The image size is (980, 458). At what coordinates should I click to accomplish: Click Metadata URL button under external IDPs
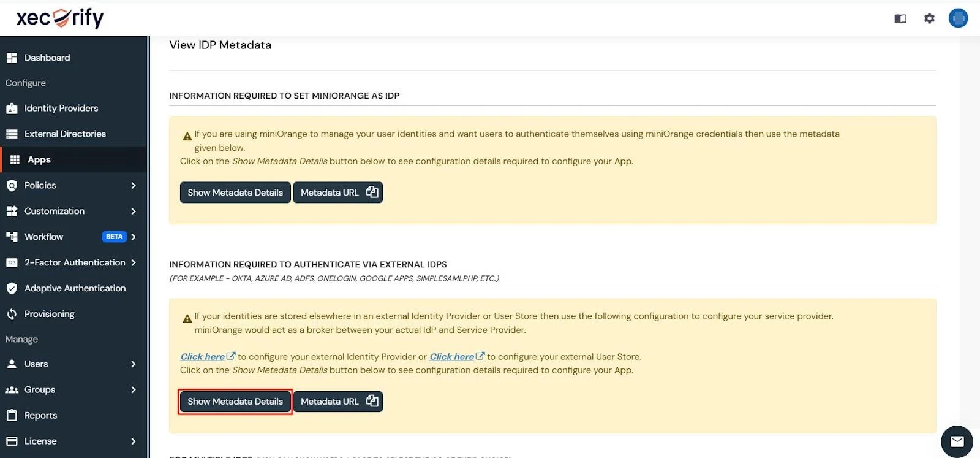coord(338,402)
